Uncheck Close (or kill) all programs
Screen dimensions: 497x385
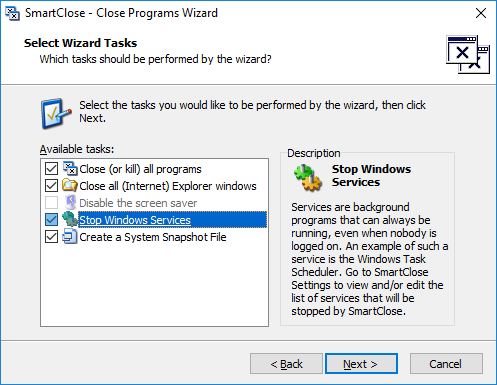coord(51,169)
